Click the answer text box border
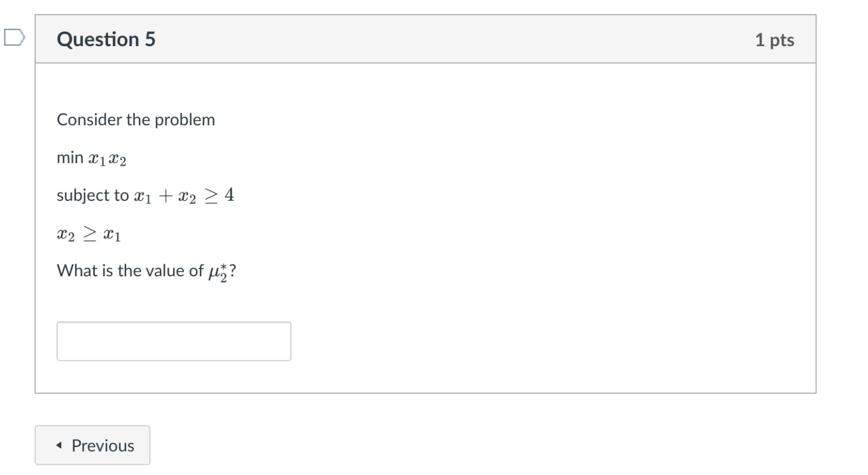The height and width of the screenshot is (475, 868). point(174,324)
